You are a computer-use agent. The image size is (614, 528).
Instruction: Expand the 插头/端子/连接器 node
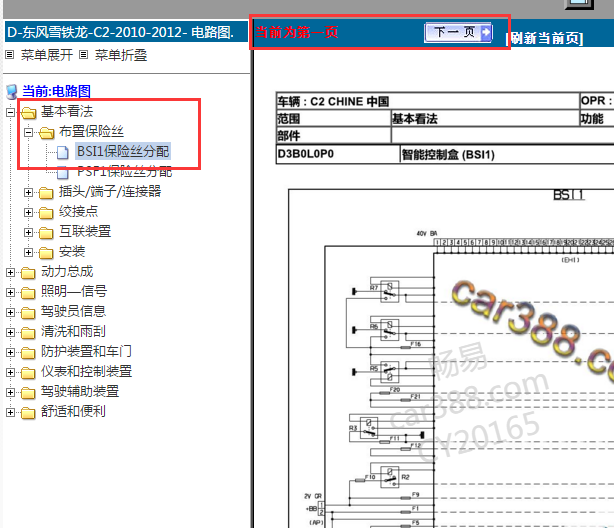28,192
